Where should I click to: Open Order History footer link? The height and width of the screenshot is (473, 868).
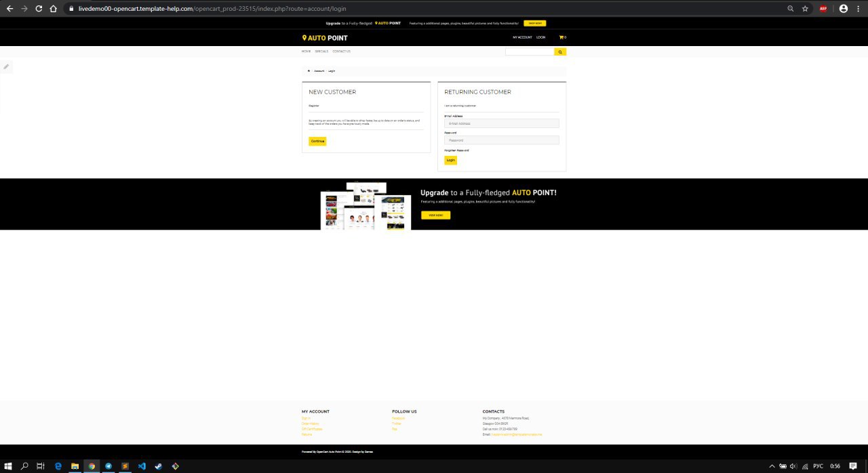[310, 424]
